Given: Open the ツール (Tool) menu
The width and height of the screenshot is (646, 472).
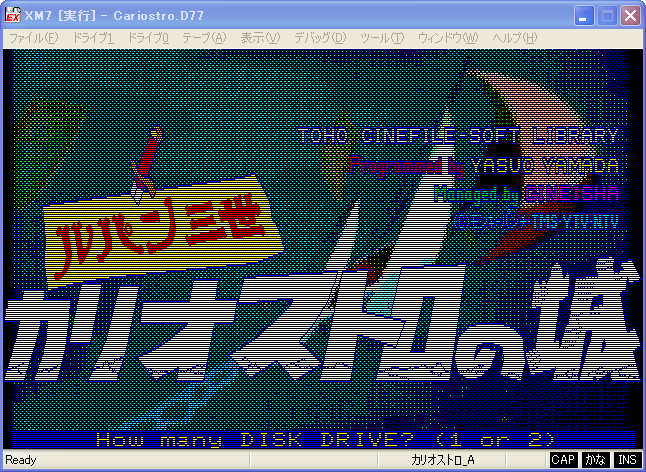Looking at the screenshot, I should click(381, 38).
